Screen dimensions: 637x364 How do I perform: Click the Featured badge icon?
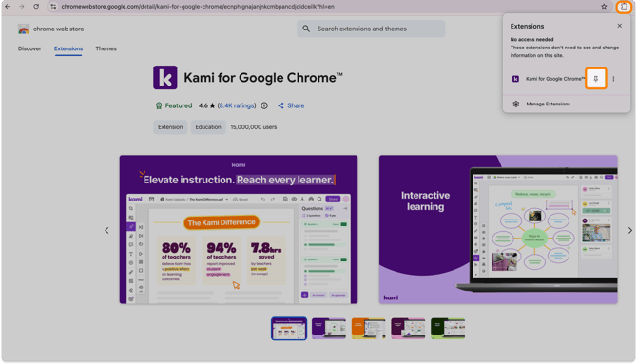click(x=159, y=105)
